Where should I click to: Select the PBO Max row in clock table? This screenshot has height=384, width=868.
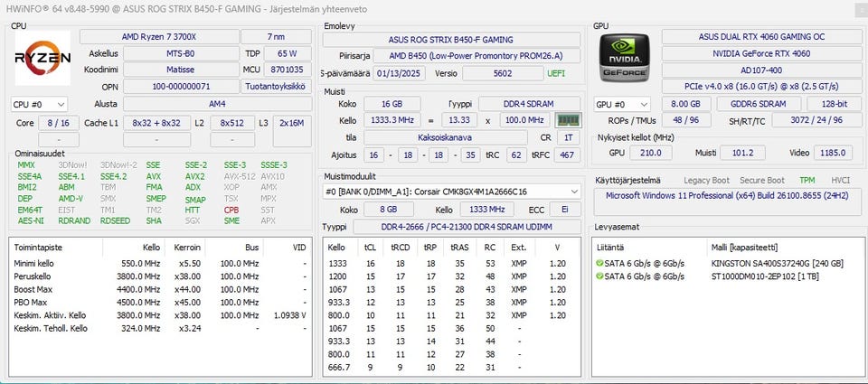(160, 303)
